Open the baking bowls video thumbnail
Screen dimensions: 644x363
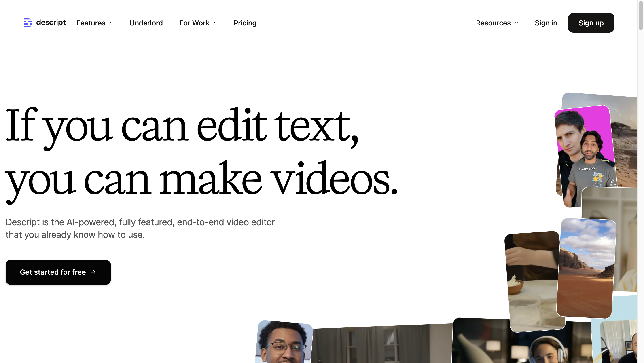(532, 282)
